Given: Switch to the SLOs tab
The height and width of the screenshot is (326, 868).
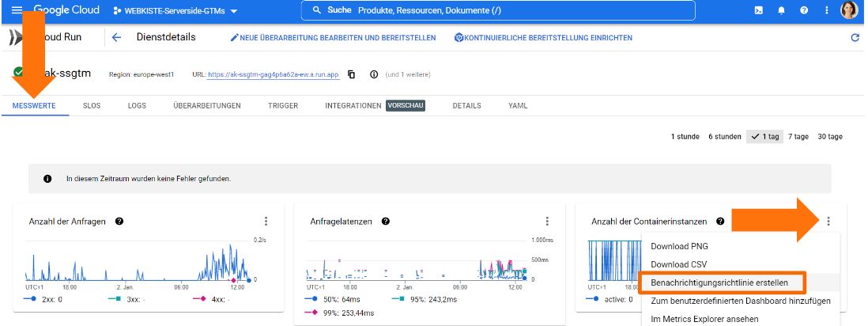Looking at the screenshot, I should (92, 105).
